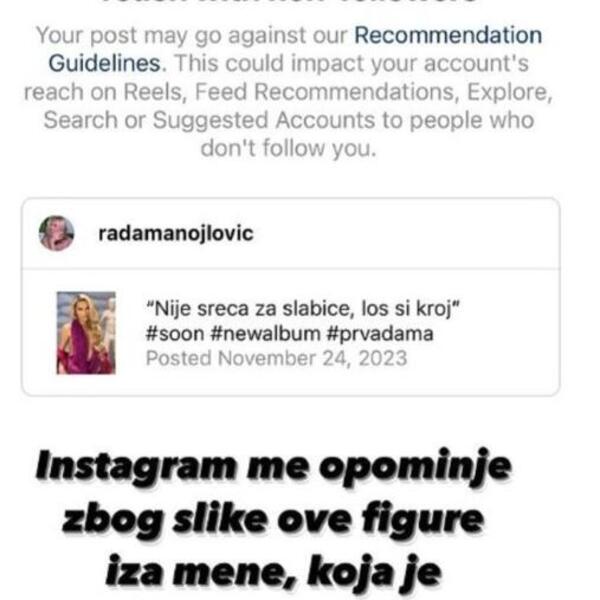Tap the #soon hashtag
Image resolution: width=600 pixels, height=600 pixels.
tap(175, 334)
